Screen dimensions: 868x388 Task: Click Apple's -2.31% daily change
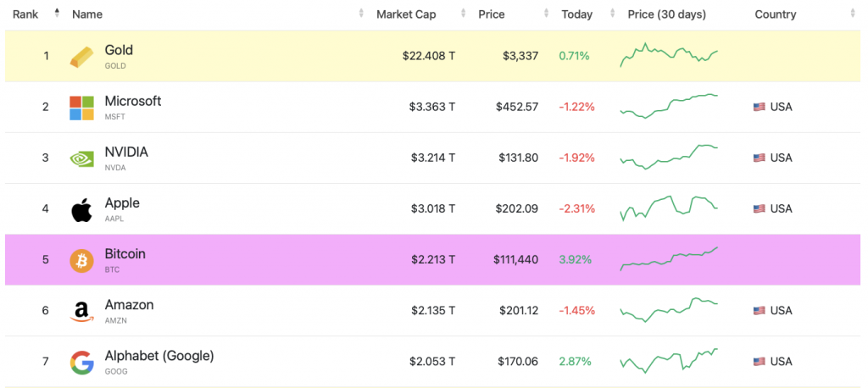point(576,208)
